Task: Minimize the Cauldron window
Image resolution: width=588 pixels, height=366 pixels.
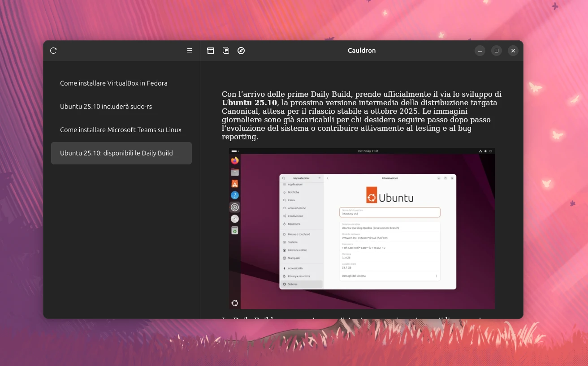Action: 480,51
